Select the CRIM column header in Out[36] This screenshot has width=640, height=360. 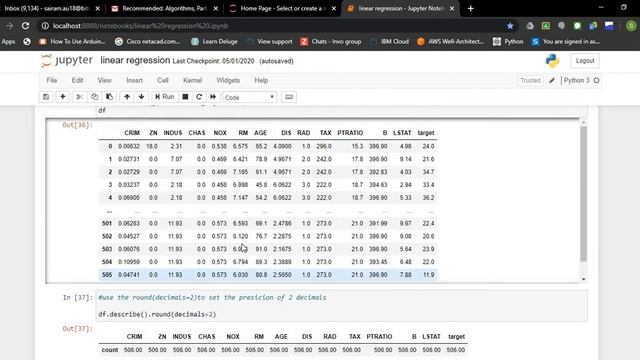click(132, 133)
